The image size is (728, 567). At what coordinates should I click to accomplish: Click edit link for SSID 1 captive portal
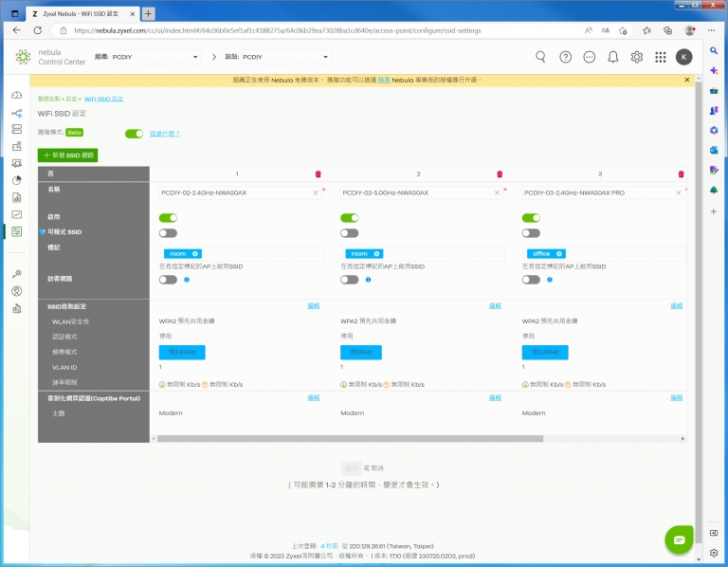click(x=314, y=397)
